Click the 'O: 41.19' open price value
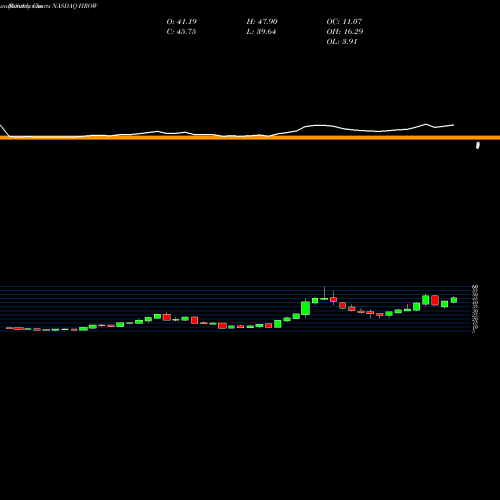Viewport: 500px width, 500px height. (x=182, y=22)
